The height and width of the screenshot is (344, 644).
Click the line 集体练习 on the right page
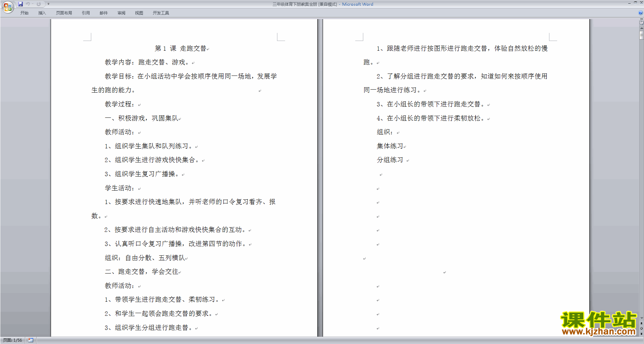pos(390,146)
